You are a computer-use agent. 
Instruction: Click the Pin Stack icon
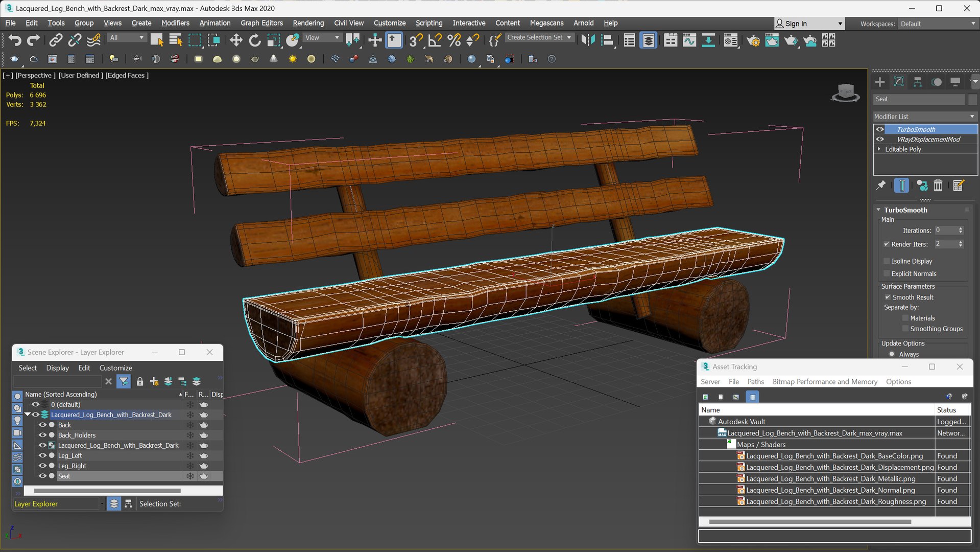(881, 185)
